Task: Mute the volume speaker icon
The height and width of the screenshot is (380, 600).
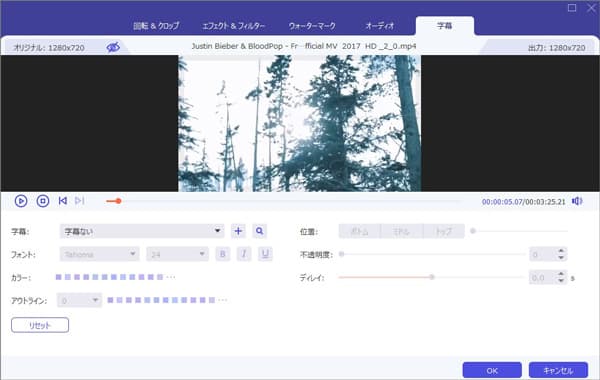Action: point(577,201)
